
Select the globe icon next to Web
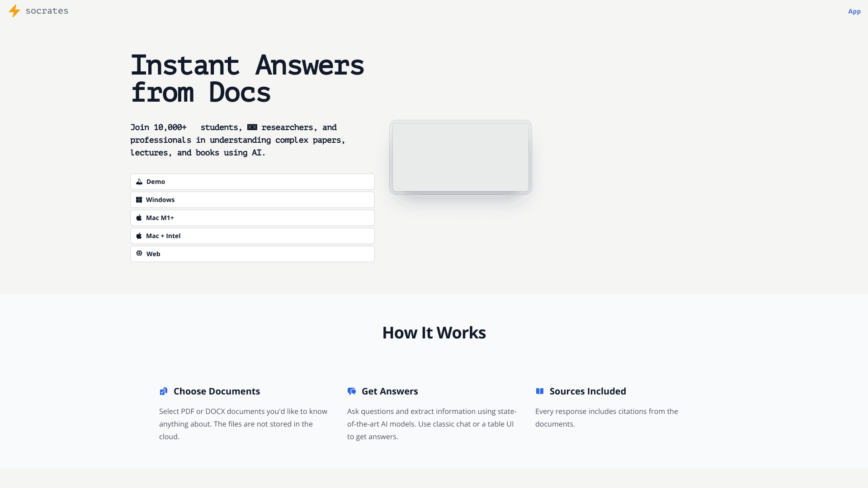tap(139, 253)
